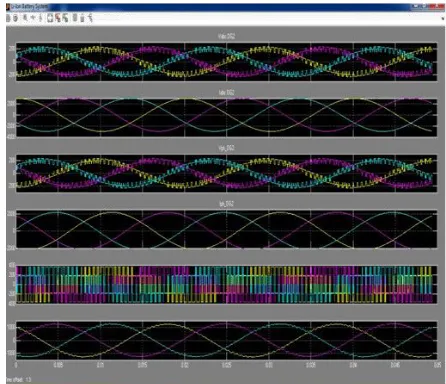Close the scope window
Screen dimensions: 446x384
pos(437,6)
